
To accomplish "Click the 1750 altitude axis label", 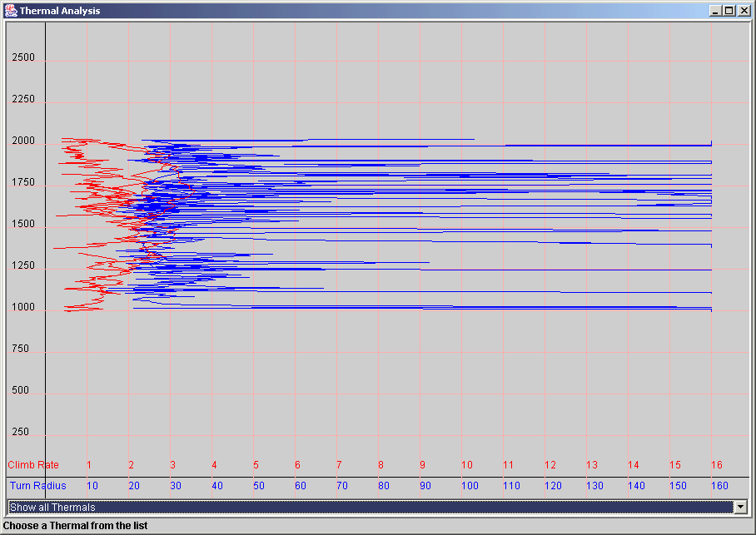I will point(22,183).
